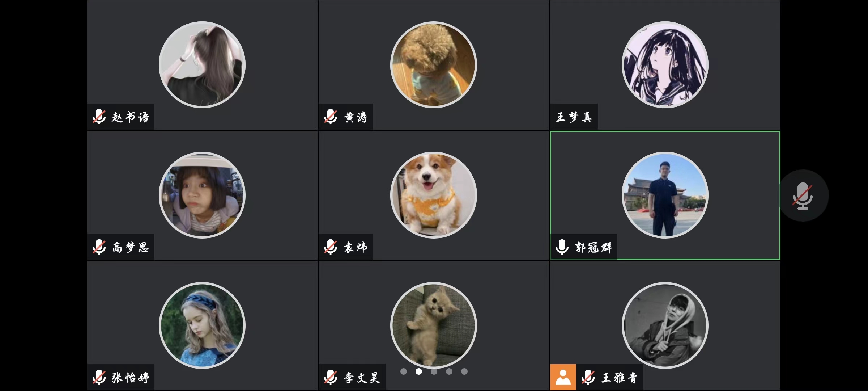Open 王梦真's anime girl avatar
This screenshot has width=868, height=391.
(665, 65)
